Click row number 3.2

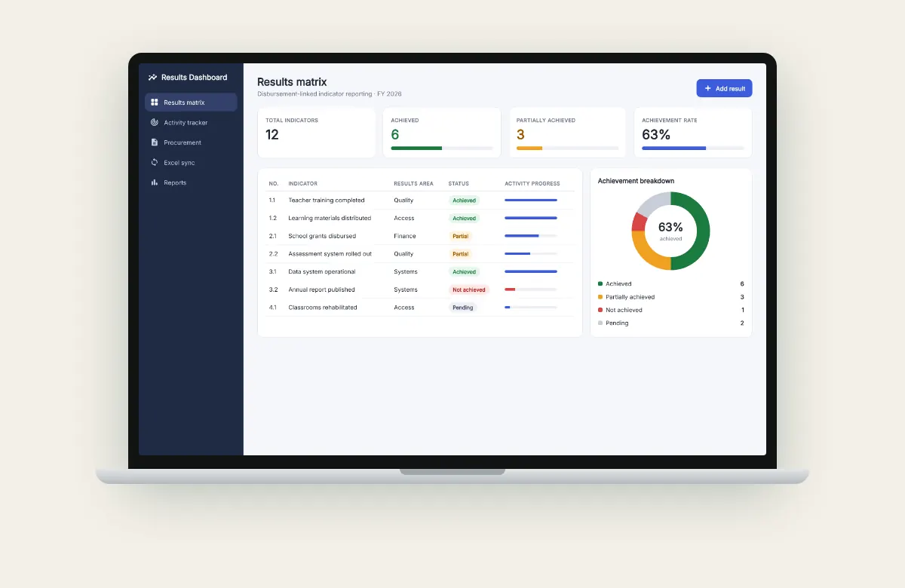[x=273, y=289]
